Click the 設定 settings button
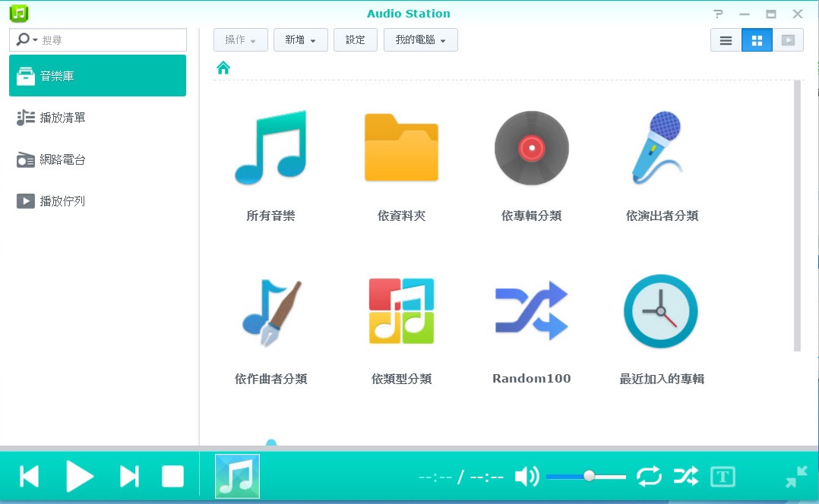The height and width of the screenshot is (504, 819). click(356, 39)
